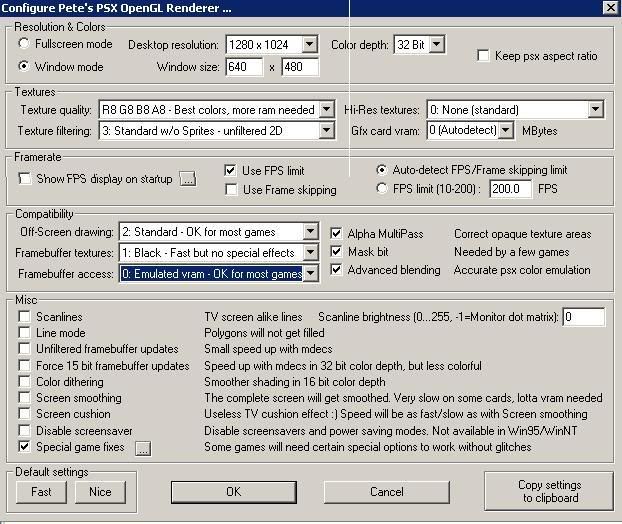Click the window height field showing 480
622x524 pixels.
tap(300, 67)
